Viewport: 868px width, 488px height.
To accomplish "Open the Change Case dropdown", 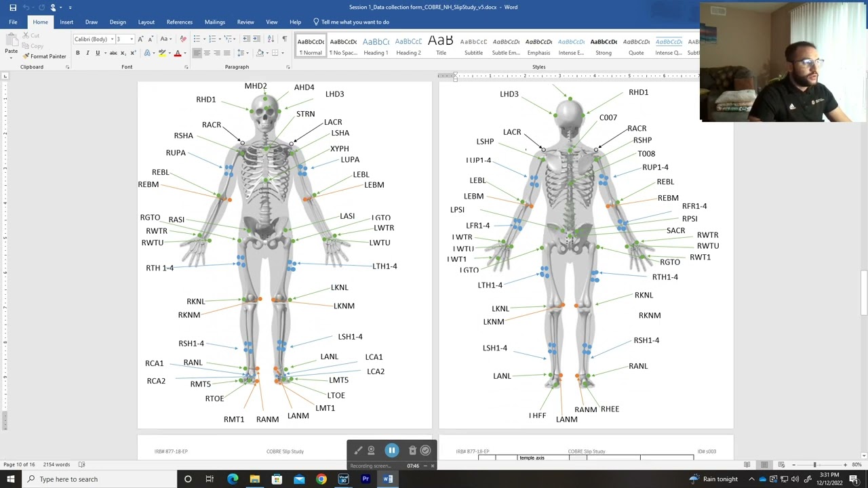I will 166,39.
